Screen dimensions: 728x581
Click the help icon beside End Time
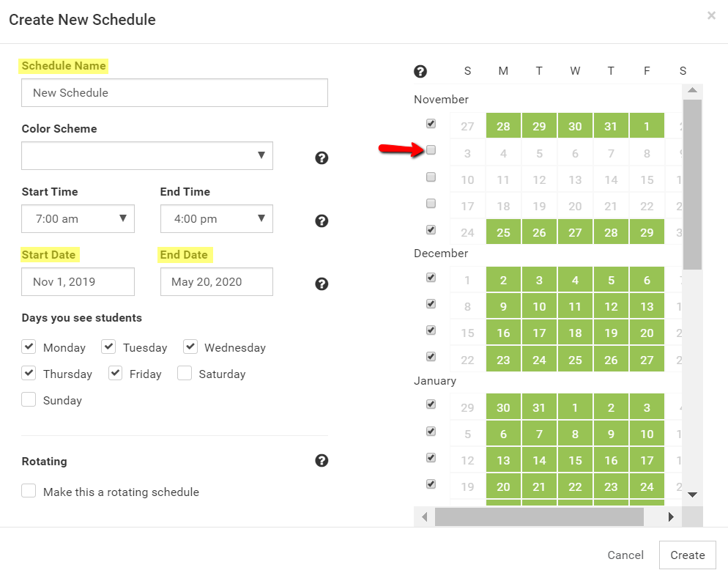(x=322, y=221)
